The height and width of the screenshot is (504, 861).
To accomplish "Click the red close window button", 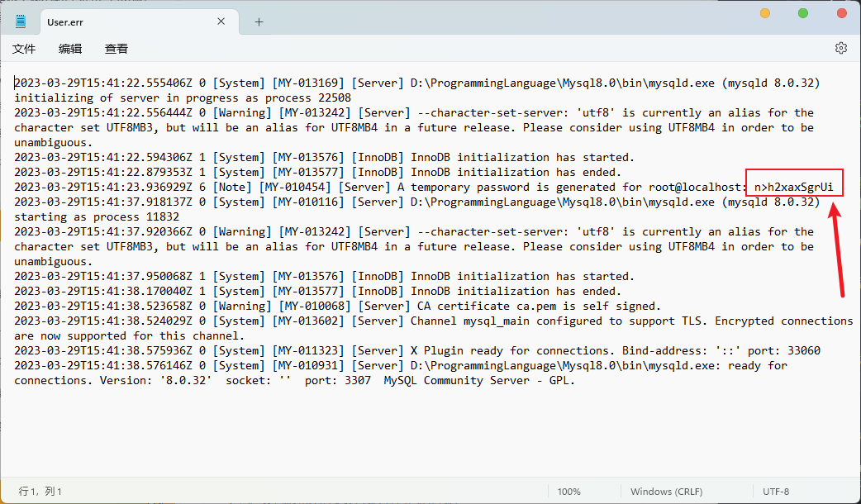I will 841,13.
